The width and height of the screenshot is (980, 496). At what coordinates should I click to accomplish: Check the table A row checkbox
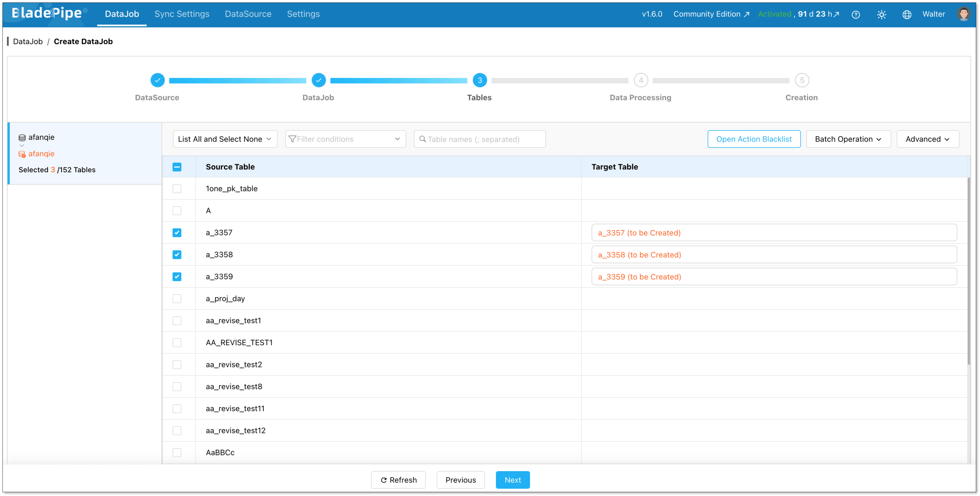177,211
